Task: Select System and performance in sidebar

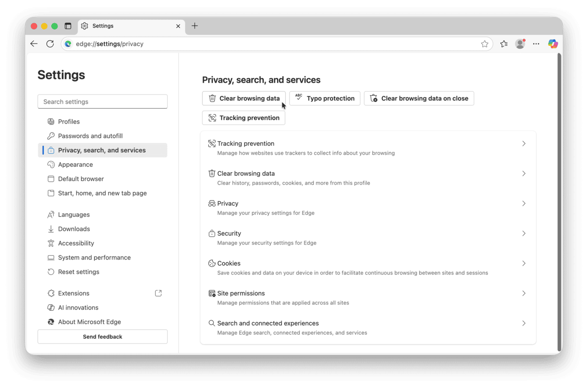Action: click(94, 258)
